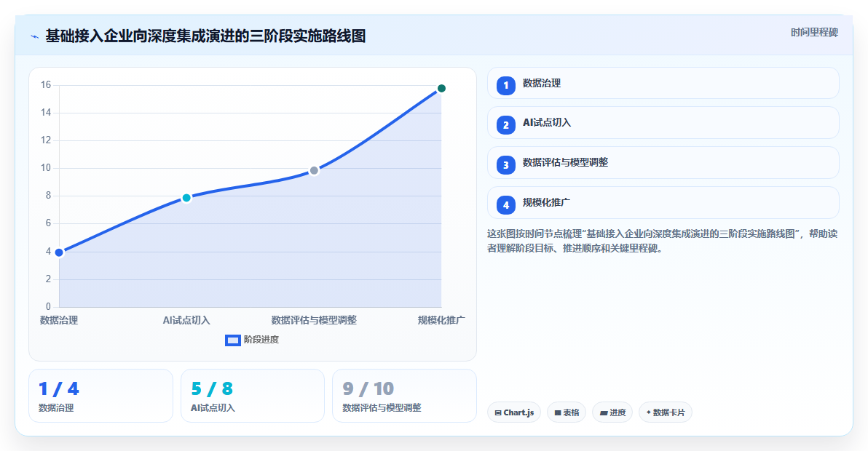The image size is (868, 451).
Task: Click the AI试点切入 caption under 5 / 8
Action: [213, 408]
